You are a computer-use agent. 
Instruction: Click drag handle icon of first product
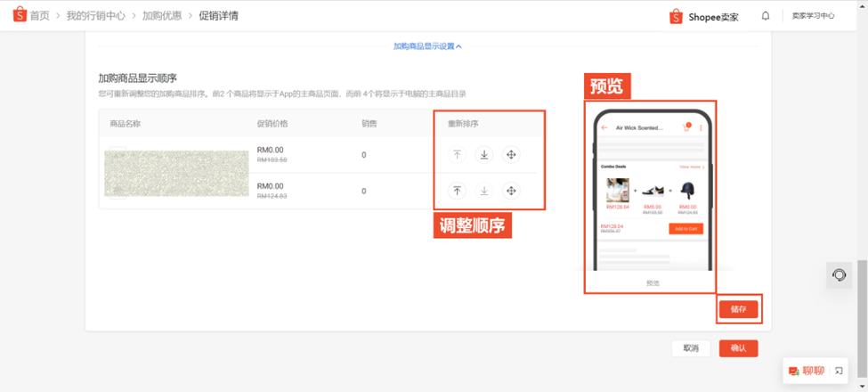pyautogui.click(x=512, y=155)
